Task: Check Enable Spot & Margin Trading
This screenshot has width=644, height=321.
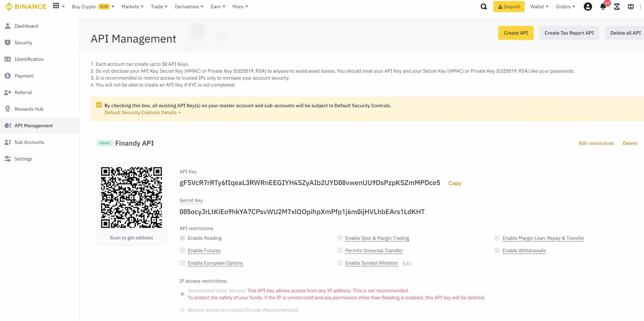Action: (x=339, y=238)
